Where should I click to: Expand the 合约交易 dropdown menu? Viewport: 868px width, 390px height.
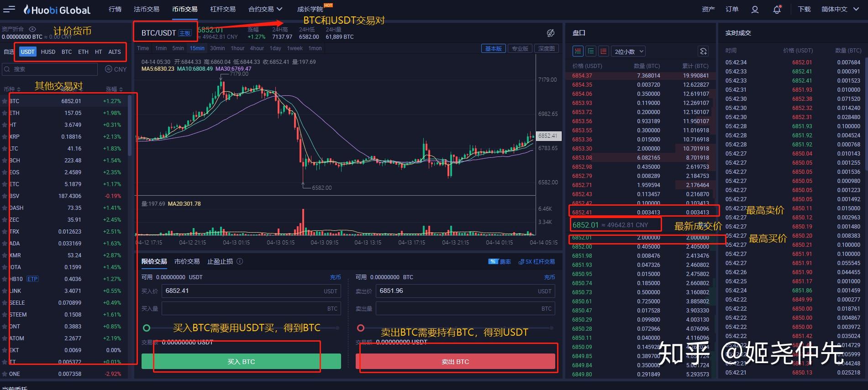[265, 9]
